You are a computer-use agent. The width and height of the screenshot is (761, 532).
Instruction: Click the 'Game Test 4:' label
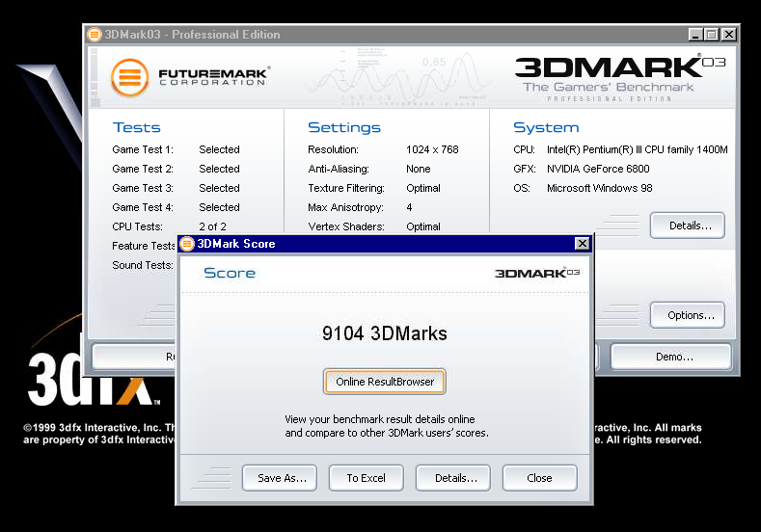[143, 207]
